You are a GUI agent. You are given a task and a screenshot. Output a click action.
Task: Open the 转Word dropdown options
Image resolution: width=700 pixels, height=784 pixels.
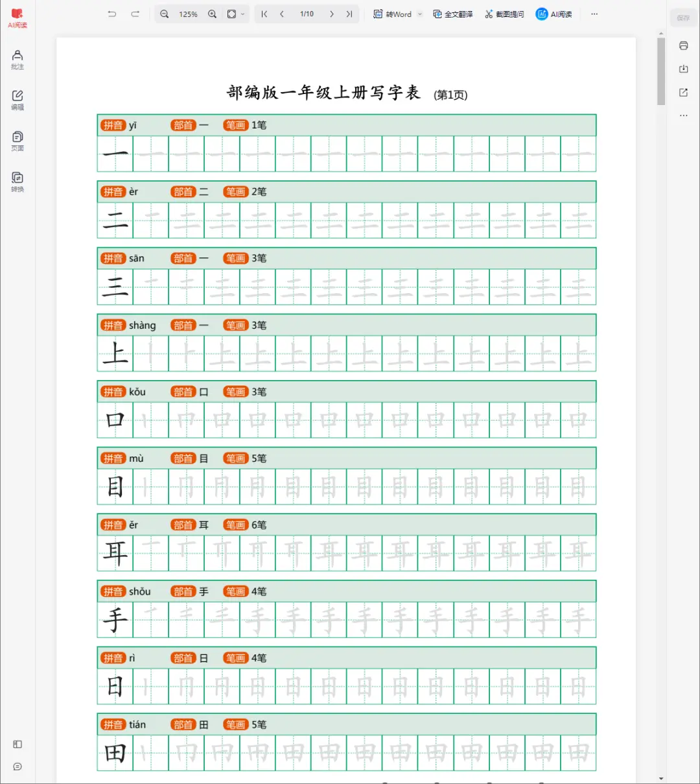pyautogui.click(x=419, y=14)
